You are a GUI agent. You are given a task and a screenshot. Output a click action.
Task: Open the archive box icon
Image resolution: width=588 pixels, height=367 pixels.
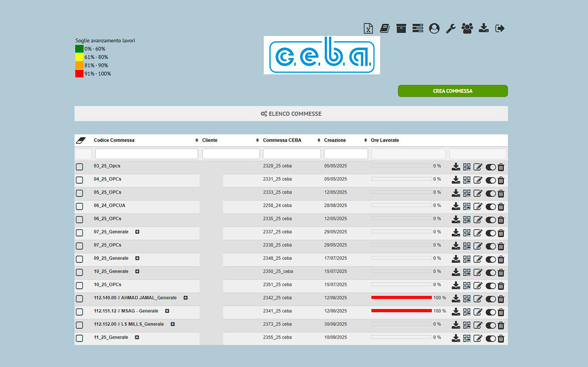coord(401,28)
